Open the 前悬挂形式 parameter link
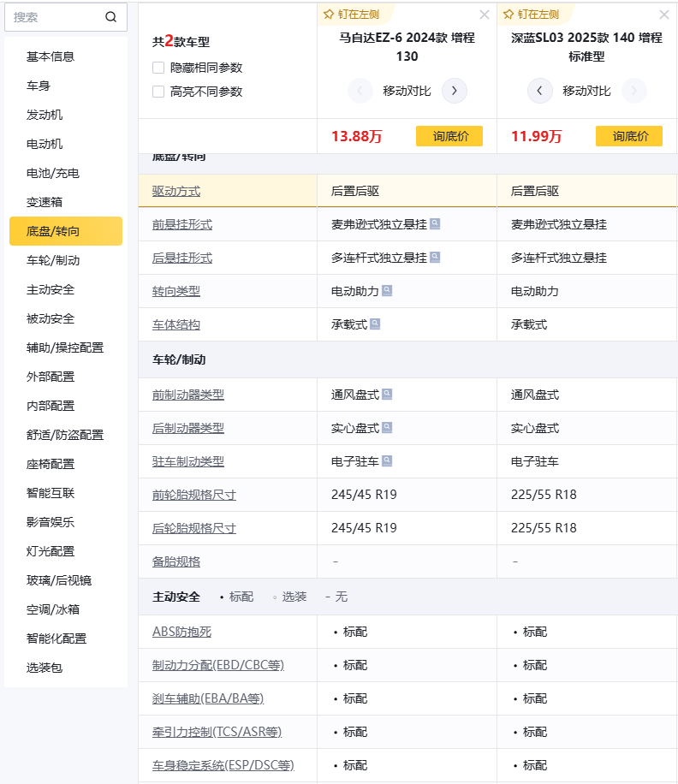Screen dimensions: 678x784 [182, 224]
